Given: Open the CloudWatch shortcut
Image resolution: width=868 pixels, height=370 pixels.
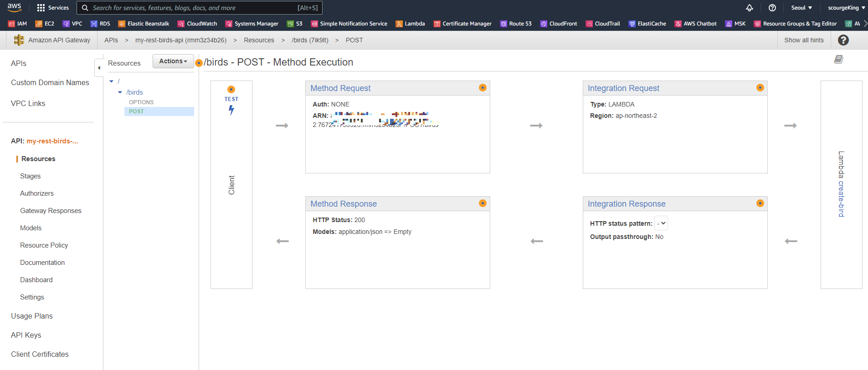Looking at the screenshot, I should (197, 24).
